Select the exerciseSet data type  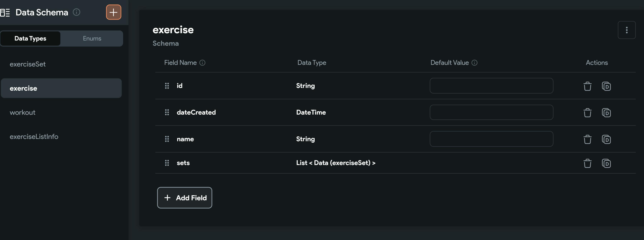click(28, 64)
